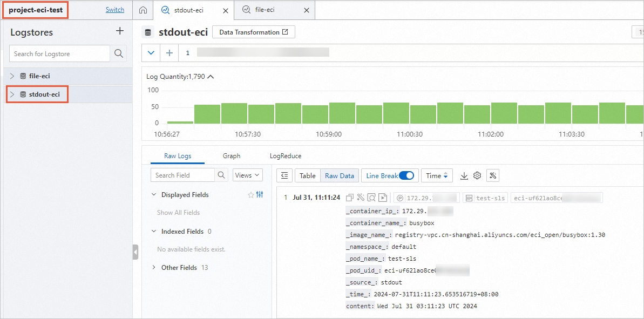The width and height of the screenshot is (644, 319).
Task: Click the content value Wed Jul 31
Action: point(427,306)
